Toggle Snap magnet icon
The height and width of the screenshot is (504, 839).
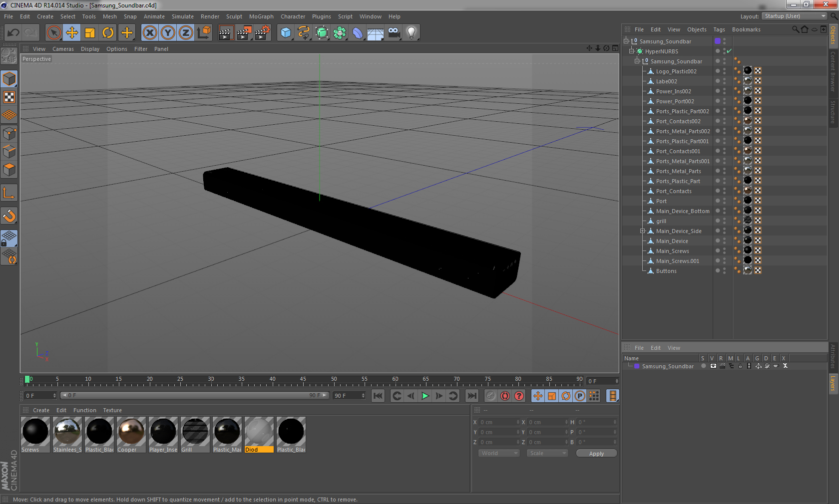(9, 216)
